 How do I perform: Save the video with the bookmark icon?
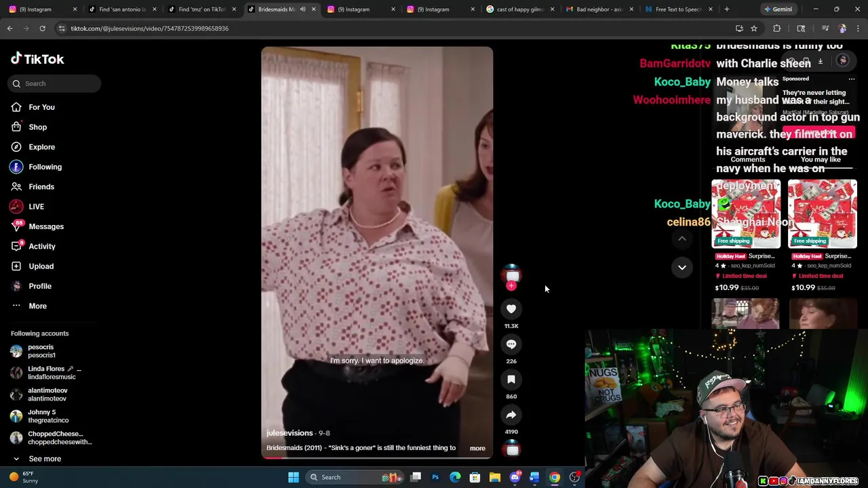(511, 380)
